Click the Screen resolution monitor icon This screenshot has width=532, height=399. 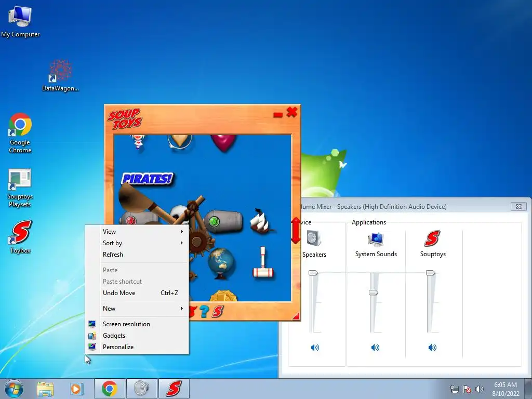(92, 324)
